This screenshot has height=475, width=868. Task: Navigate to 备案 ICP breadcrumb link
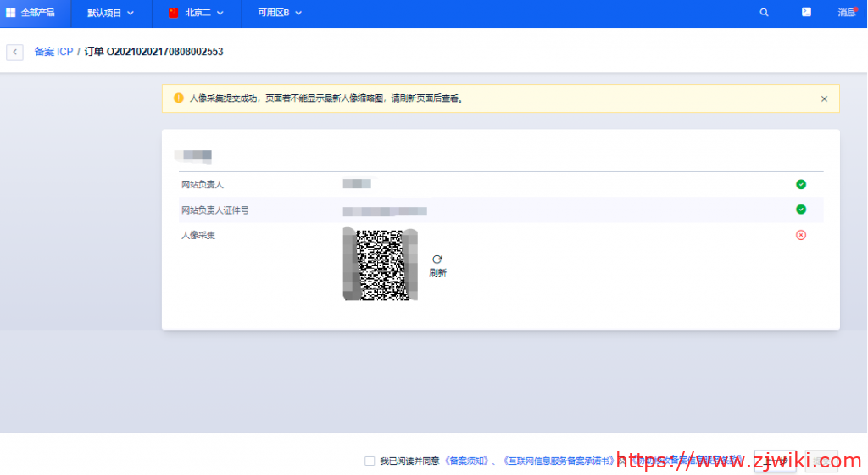[x=53, y=53]
